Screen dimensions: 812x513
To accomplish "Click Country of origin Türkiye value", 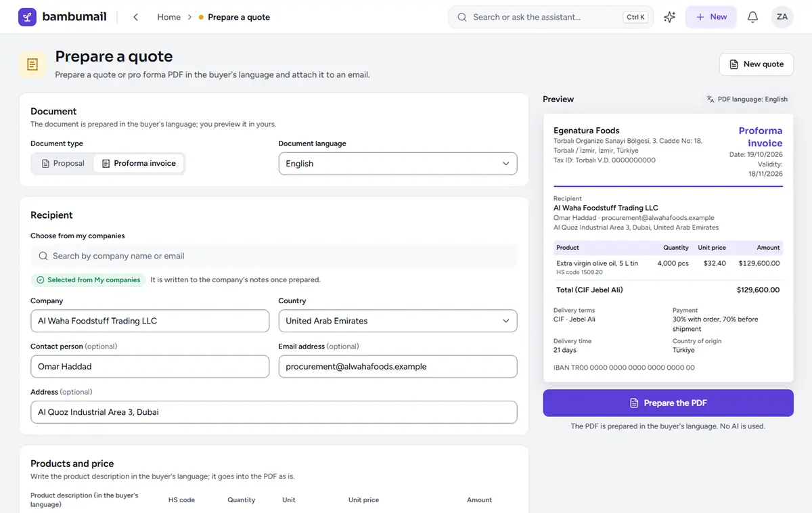I will click(x=683, y=350).
